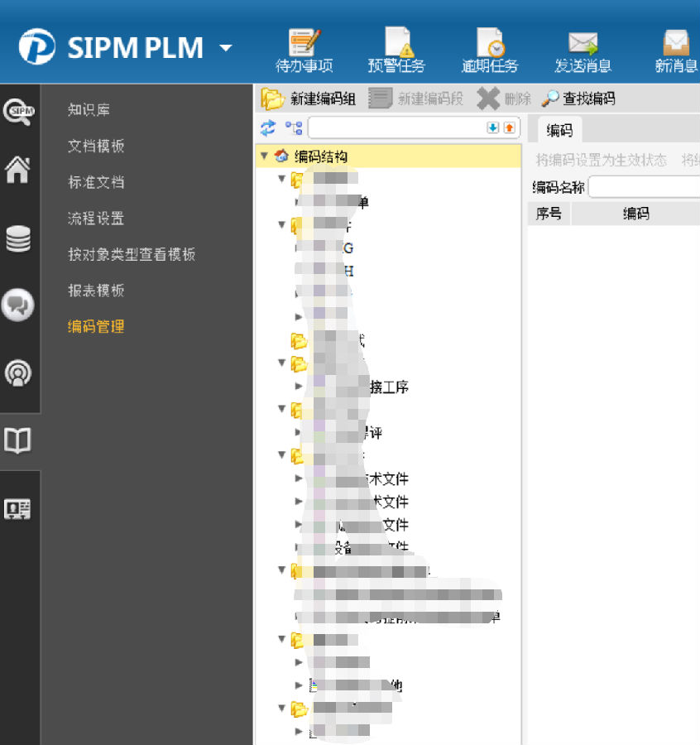700x745 pixels.
Task: Open 流程设置 menu item
Action: coord(96,218)
